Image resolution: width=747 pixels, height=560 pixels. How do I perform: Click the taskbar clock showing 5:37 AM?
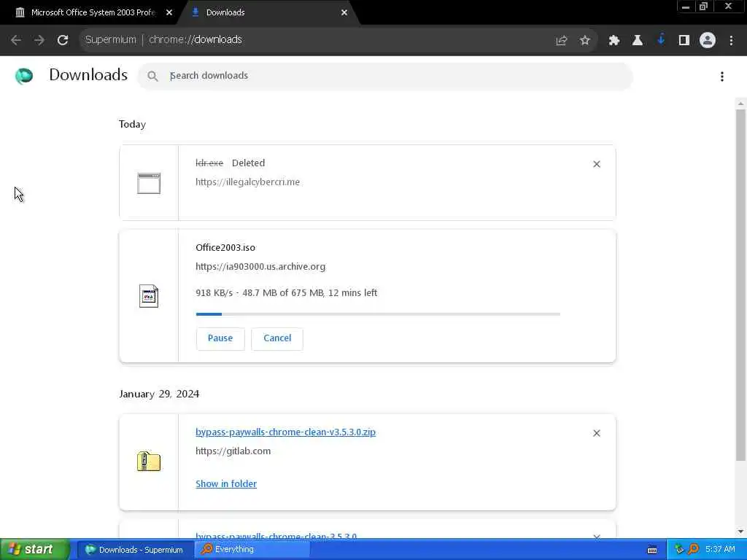pos(720,550)
